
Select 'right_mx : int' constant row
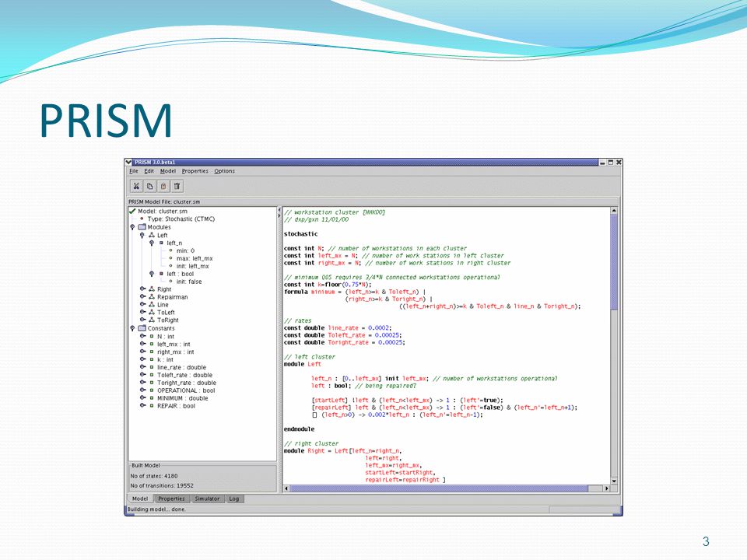[x=175, y=352]
